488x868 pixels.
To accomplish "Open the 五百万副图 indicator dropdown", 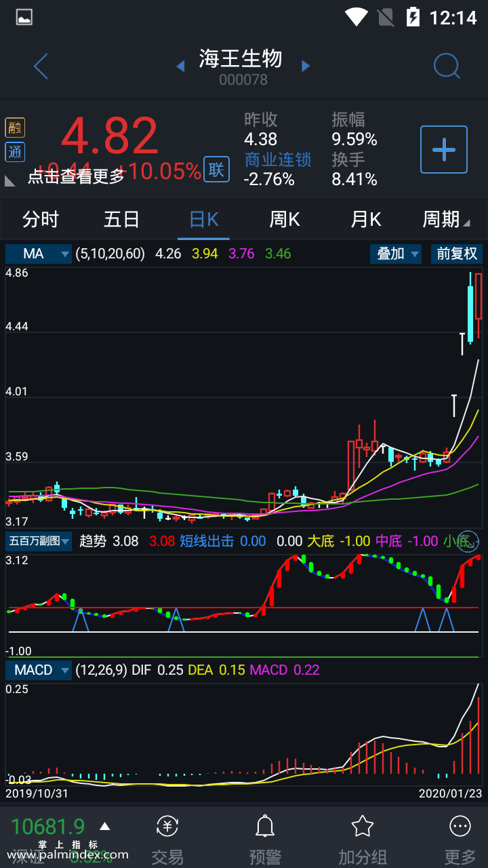I will click(x=39, y=541).
